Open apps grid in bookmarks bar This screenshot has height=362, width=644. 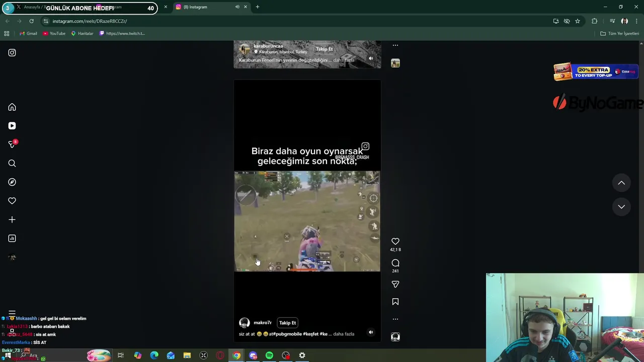(x=7, y=34)
